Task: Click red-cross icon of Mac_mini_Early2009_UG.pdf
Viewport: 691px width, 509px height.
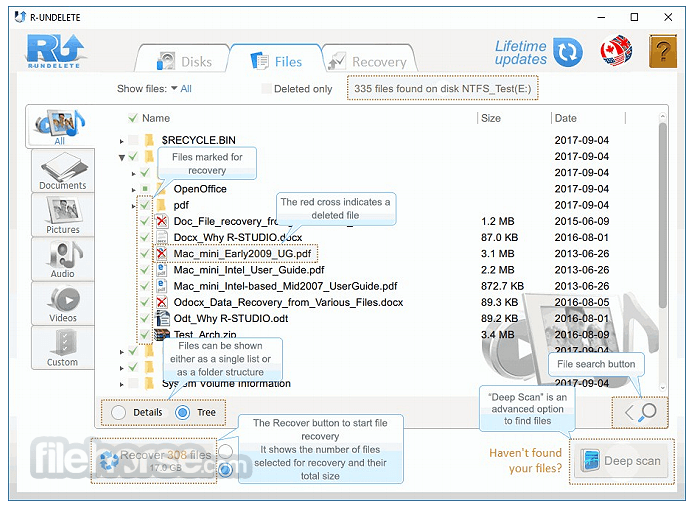Action: pos(162,253)
